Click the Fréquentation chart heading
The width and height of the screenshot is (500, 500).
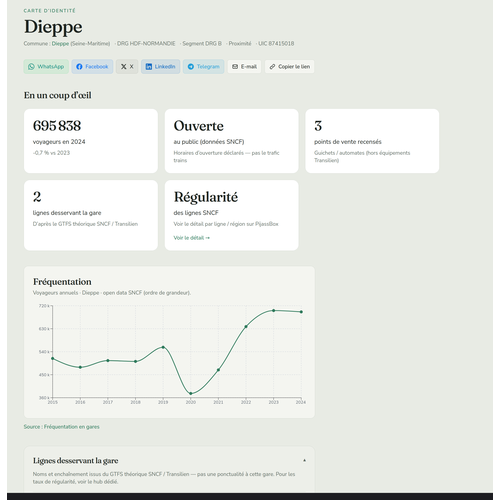coord(62,282)
